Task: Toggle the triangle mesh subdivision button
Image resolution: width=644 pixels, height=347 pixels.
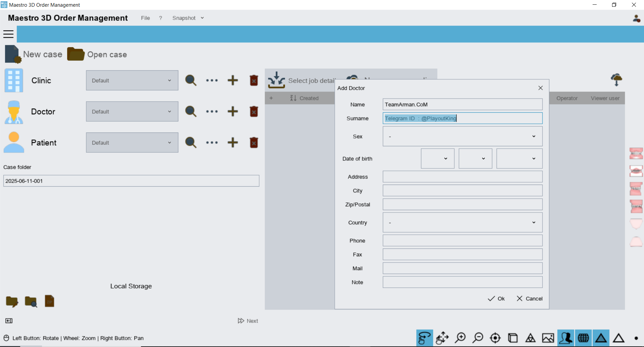Action: (531, 338)
